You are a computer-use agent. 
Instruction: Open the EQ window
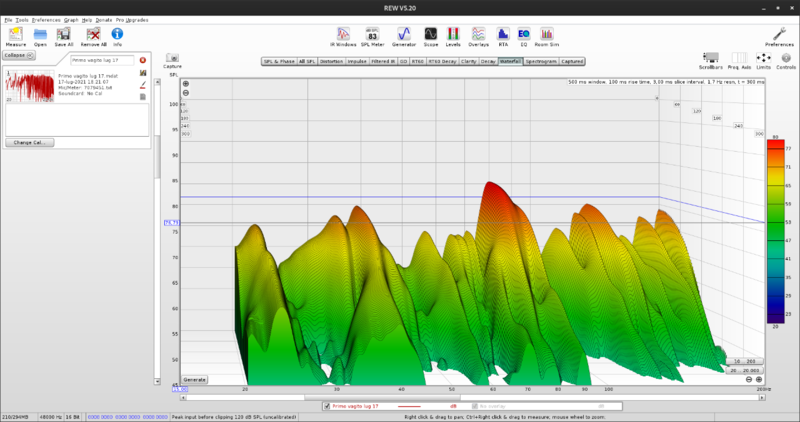point(523,34)
